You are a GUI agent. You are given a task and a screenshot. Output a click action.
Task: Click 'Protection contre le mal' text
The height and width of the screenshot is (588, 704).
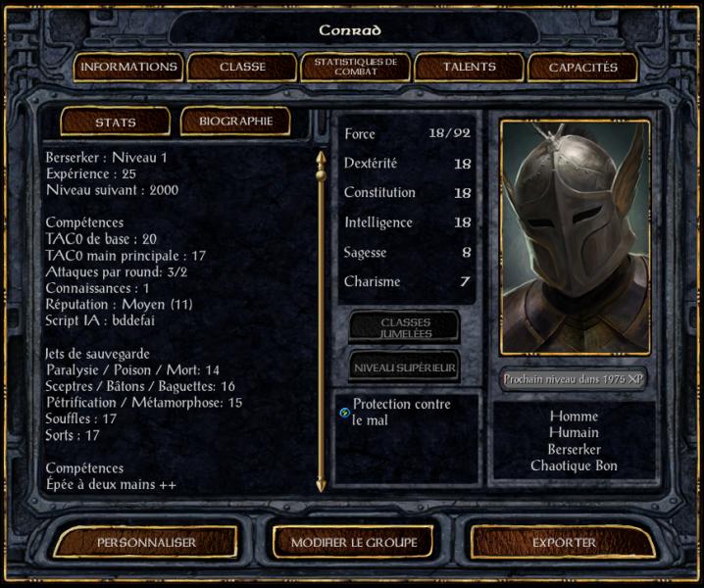[x=401, y=412]
